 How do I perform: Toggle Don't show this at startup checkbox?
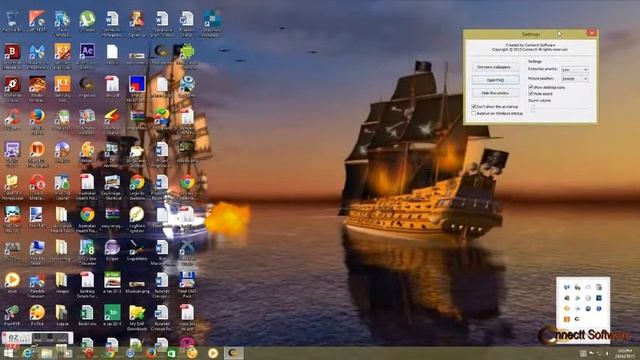pos(474,107)
